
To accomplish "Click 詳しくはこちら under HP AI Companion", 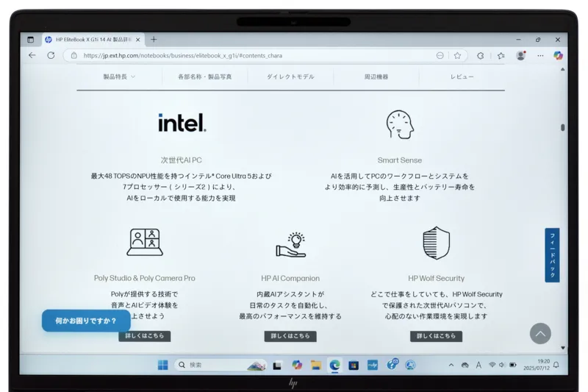I will pos(290,336).
